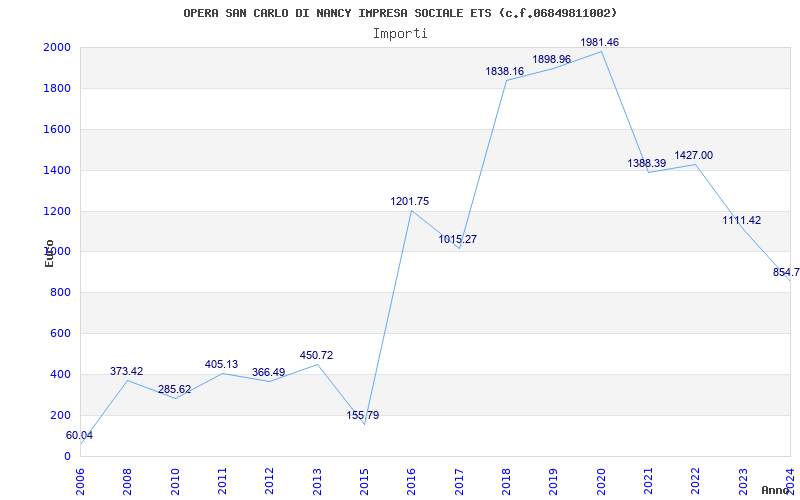Click the y-axis value 1200
Viewport: 800px width, 500px height.
(x=57, y=211)
